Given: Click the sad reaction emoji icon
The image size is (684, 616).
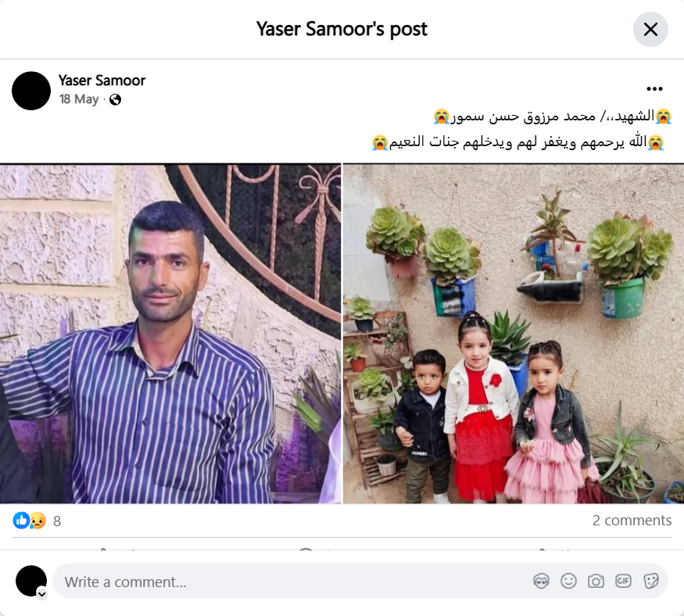Looking at the screenshot, I should 38,521.
